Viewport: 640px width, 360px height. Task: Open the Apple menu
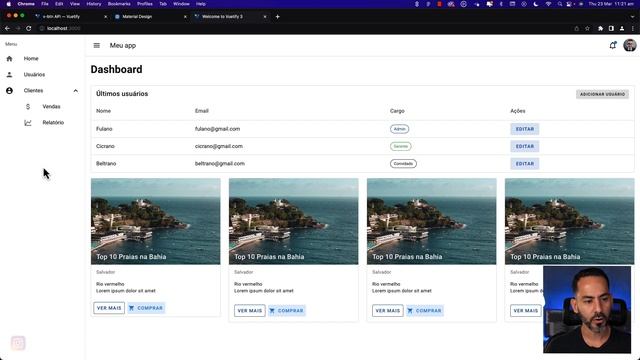9,4
